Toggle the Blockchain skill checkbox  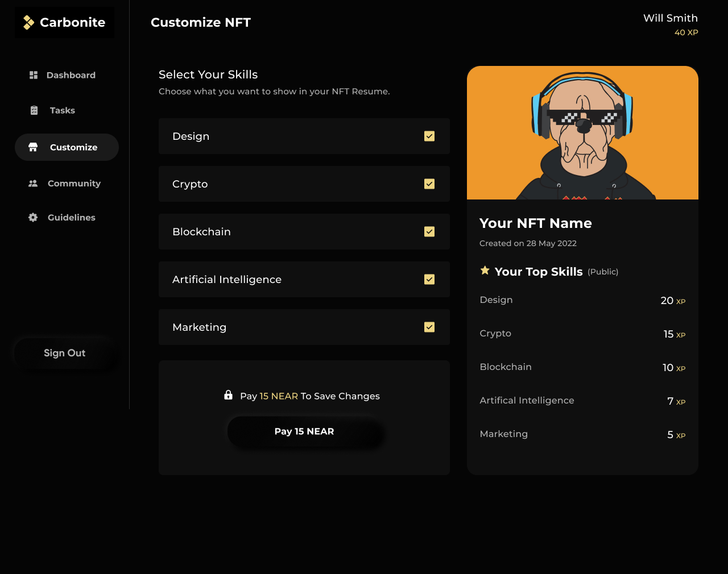coord(429,232)
